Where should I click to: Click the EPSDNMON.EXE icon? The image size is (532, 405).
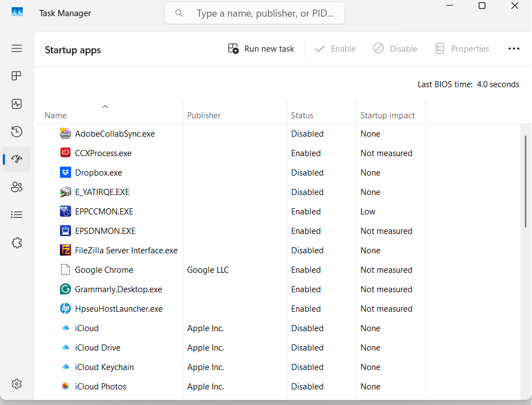tap(66, 231)
